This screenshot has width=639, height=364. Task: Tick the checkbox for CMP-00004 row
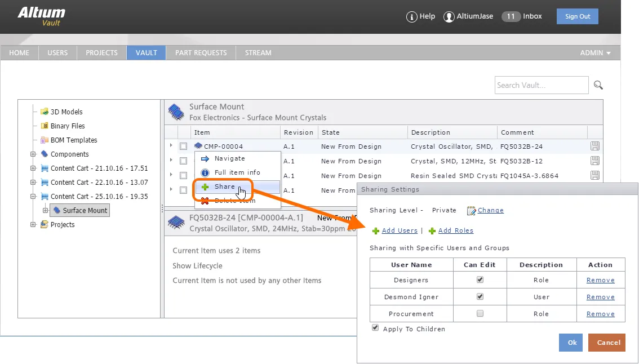pyautogui.click(x=183, y=146)
